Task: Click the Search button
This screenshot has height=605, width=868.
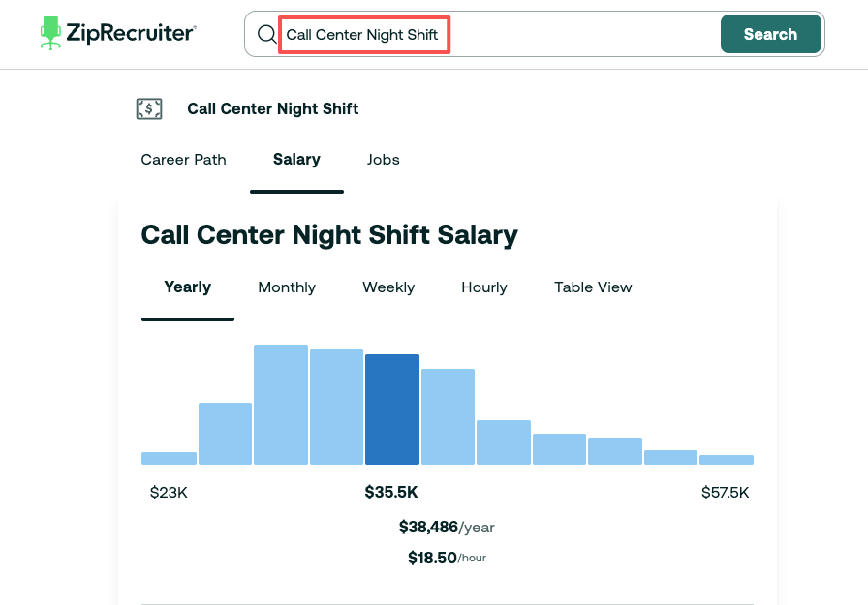Action: click(770, 33)
